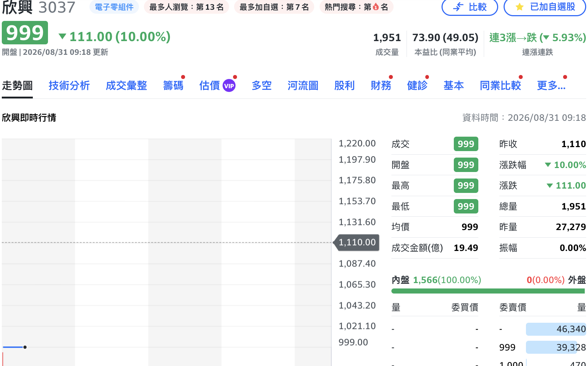The image size is (588, 366).
Task: Click the 最多加自選：第 7 名 tag
Action: pos(274,7)
